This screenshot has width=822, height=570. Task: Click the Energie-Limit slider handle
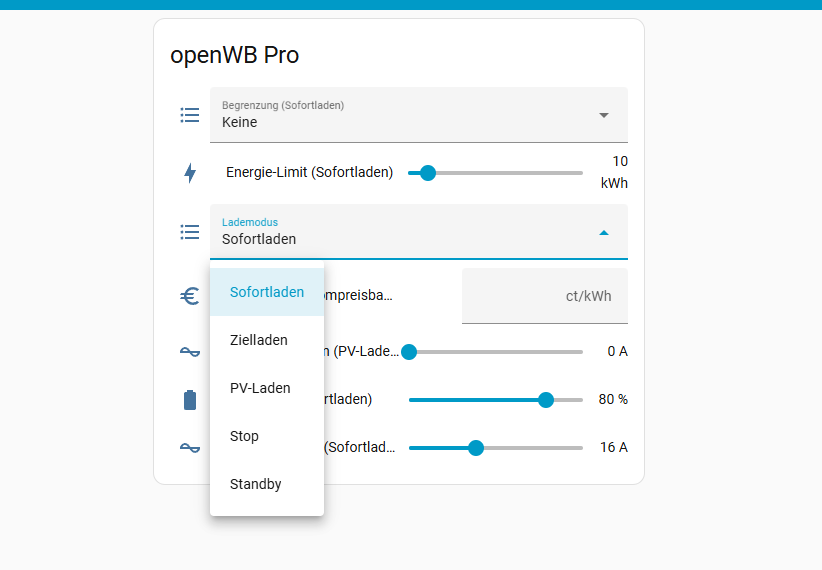428,173
